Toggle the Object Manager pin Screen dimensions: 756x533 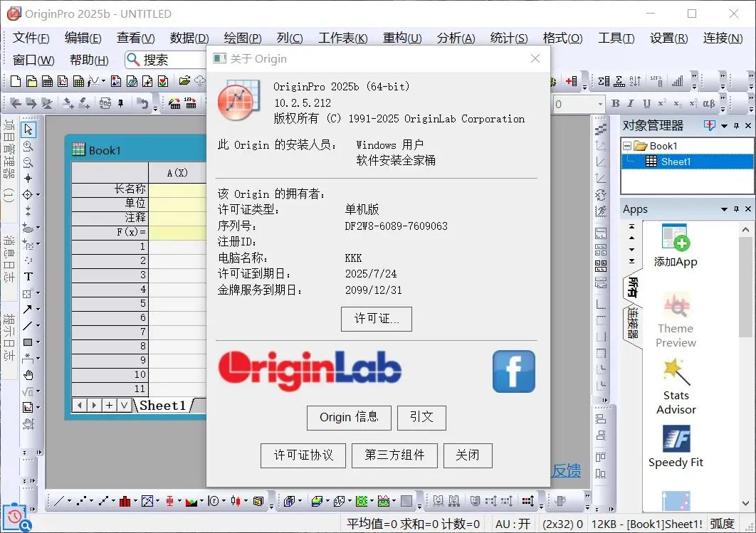[x=736, y=126]
